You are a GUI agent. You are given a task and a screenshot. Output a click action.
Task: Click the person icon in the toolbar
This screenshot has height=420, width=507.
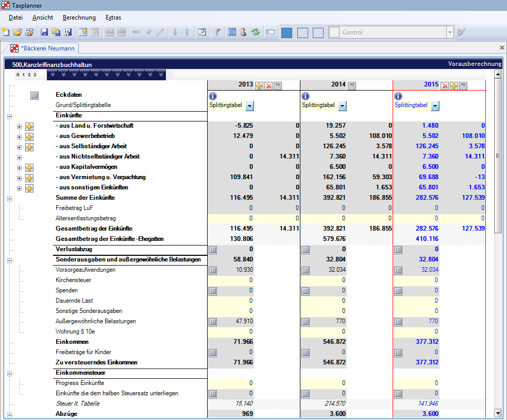243,32
